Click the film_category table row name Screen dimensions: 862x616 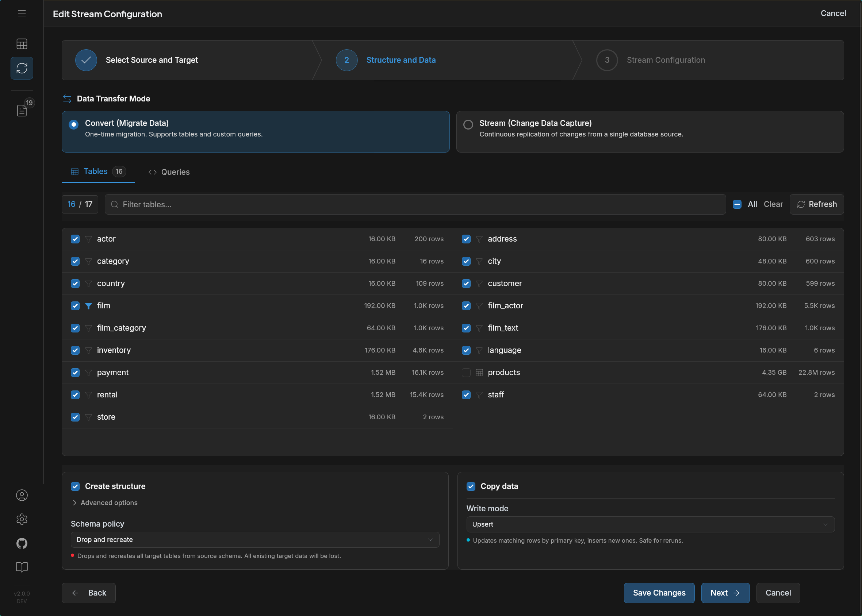pos(122,328)
